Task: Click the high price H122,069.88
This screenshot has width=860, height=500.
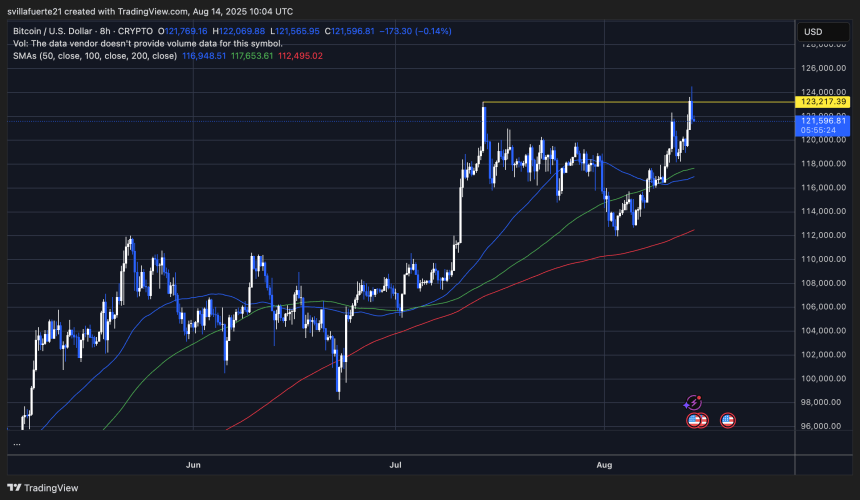Action: tap(239, 31)
